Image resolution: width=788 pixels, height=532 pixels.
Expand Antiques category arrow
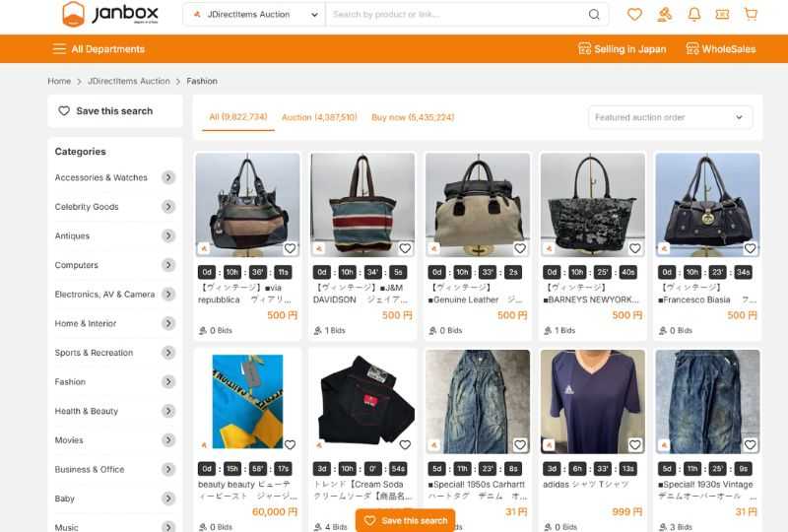coord(168,235)
